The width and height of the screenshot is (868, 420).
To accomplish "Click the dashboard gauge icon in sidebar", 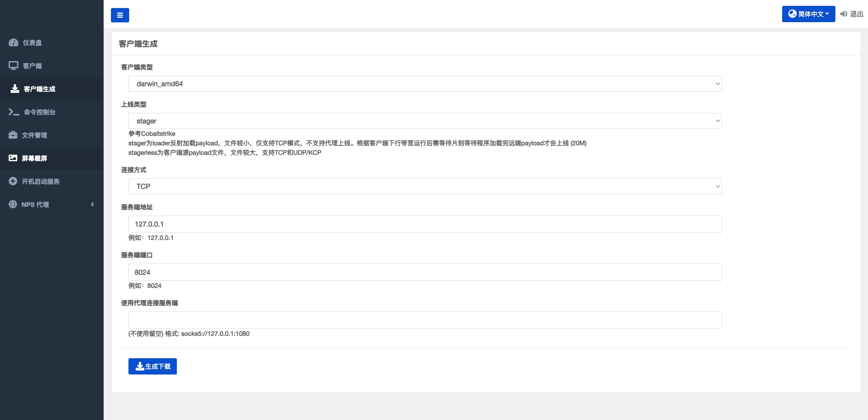I will pyautogui.click(x=13, y=43).
